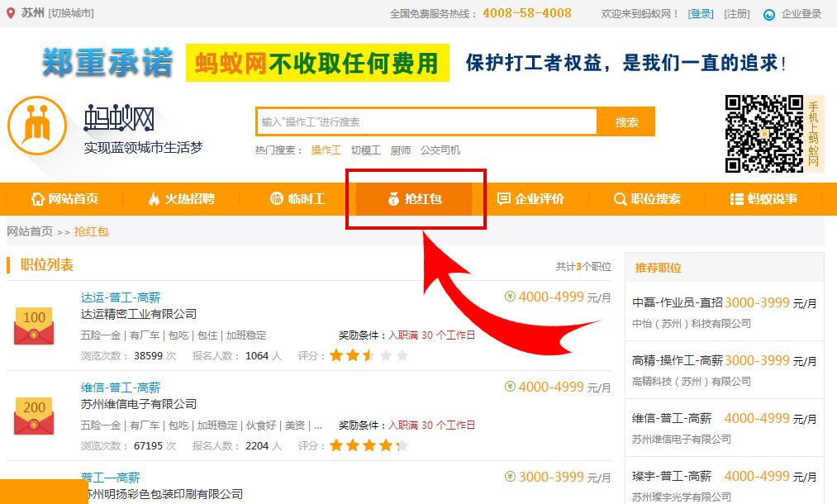Image resolution: width=837 pixels, height=504 pixels.
Task: Click 网站首页 in the breadcrumb
Action: coord(30,231)
